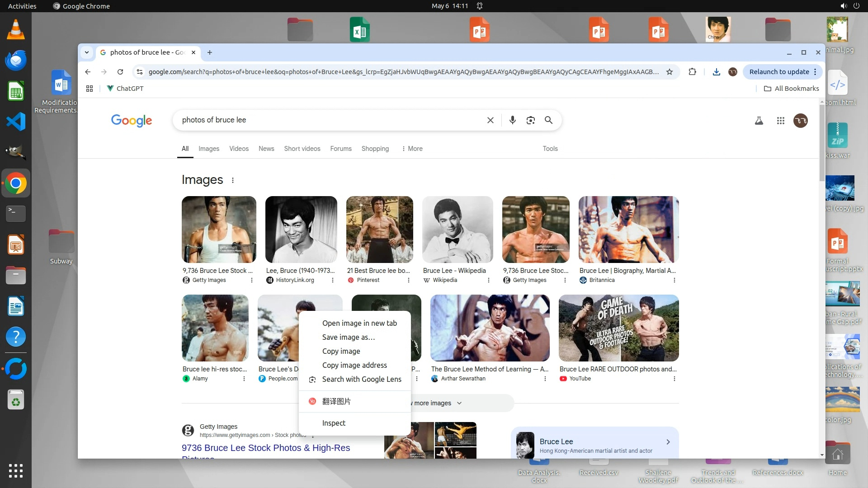Screen dimensions: 868x488
Task: Open the Chrome downloads icon
Action: (x=716, y=72)
